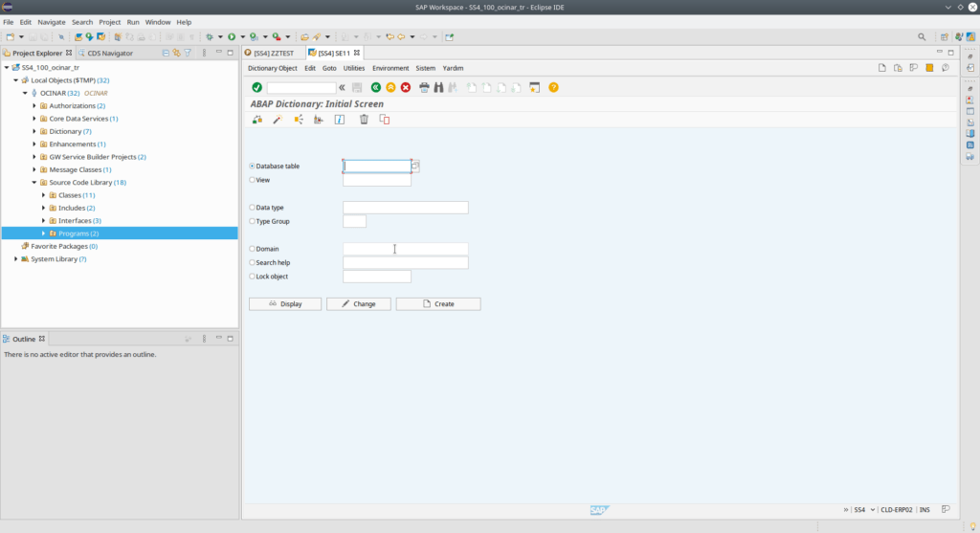Select Message Classes (1) tree item
980x533 pixels.
80,169
